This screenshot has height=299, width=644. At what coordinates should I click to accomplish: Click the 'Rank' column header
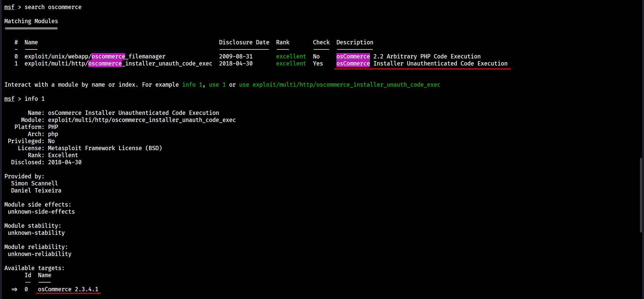point(282,42)
